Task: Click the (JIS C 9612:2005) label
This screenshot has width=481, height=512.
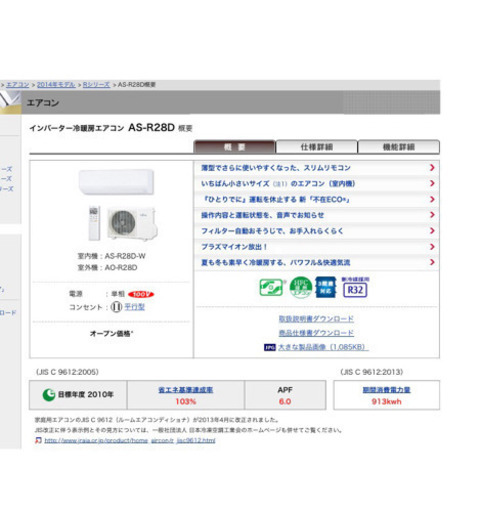Action: click(67, 372)
